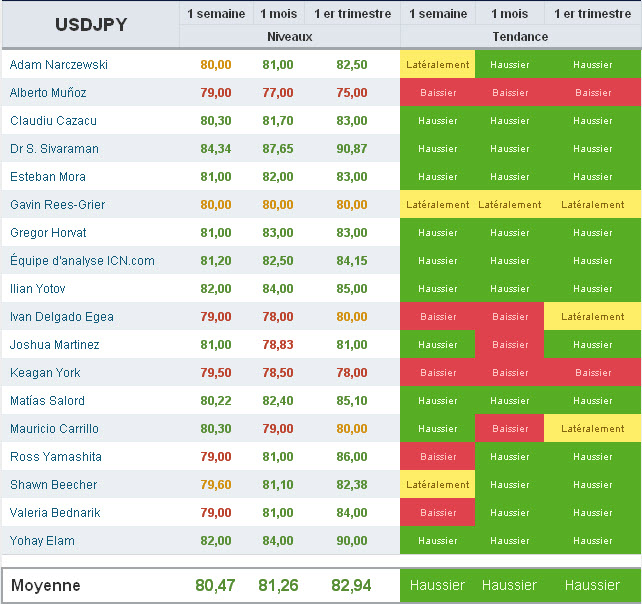Viewport: 642px width, 604px height.
Task: Open the Yohay Elam link
Action: coord(42,541)
